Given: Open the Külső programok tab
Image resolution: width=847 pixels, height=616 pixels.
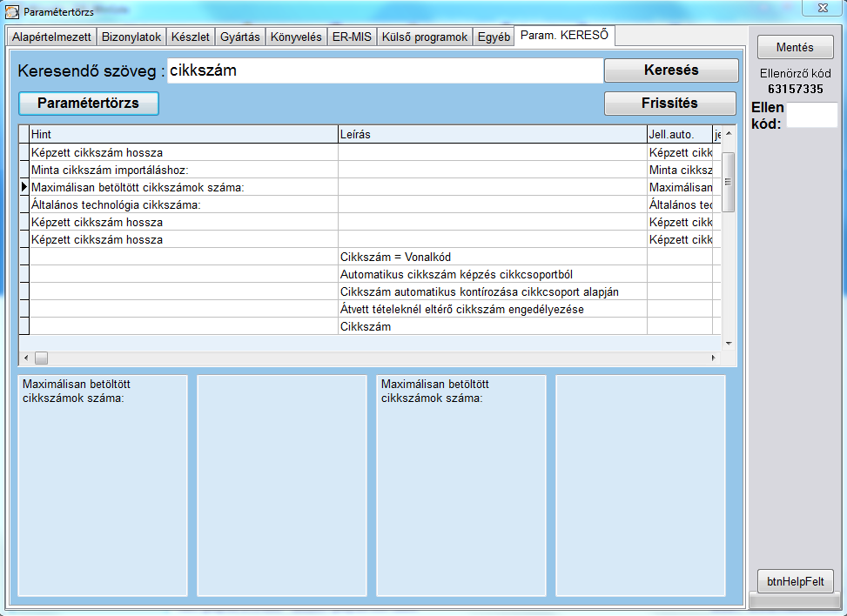Looking at the screenshot, I should click(x=425, y=37).
